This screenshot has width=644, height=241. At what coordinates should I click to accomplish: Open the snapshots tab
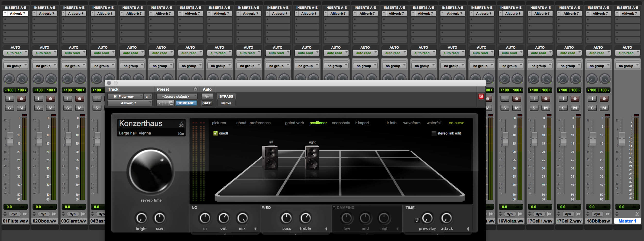tap(341, 123)
